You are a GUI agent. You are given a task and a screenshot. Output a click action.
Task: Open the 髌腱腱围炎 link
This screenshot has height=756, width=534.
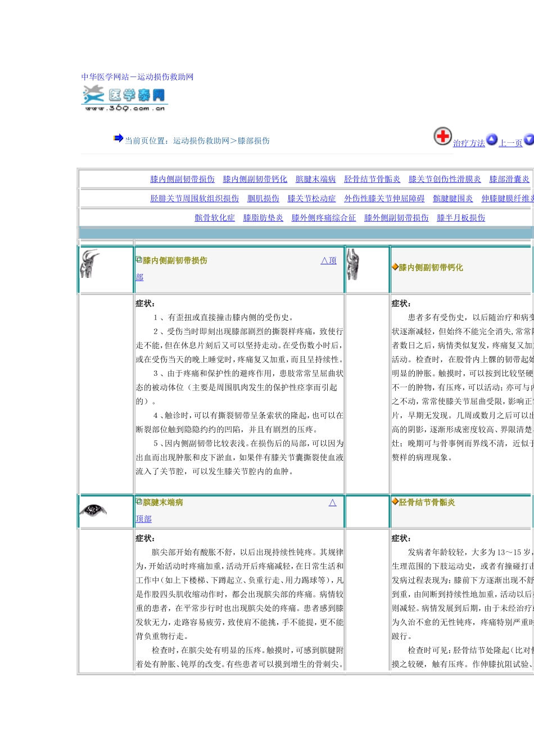point(453,199)
